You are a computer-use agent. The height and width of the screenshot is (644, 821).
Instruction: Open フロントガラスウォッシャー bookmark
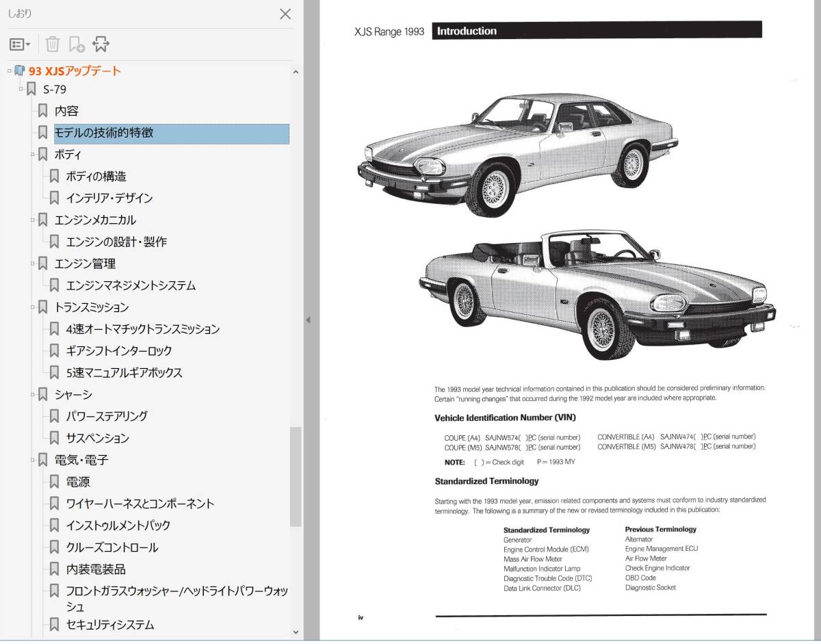177,598
